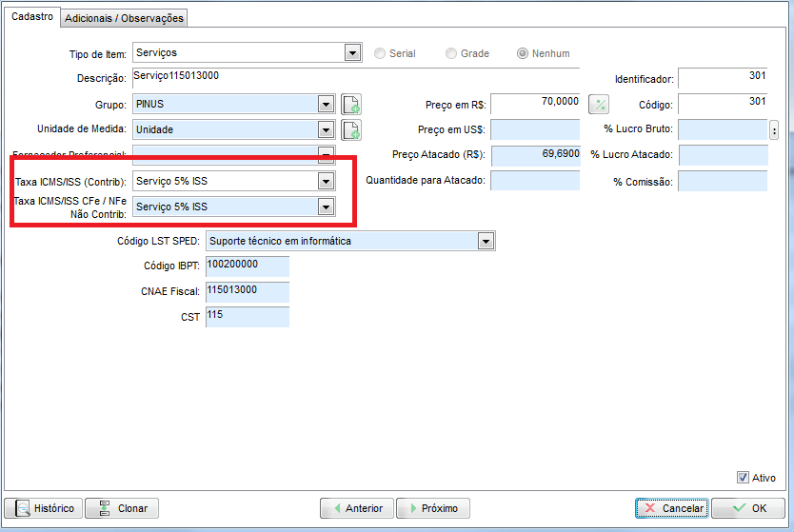Open the Taxa ICMS/ISS (Contrib) dropdown

pos(326,181)
